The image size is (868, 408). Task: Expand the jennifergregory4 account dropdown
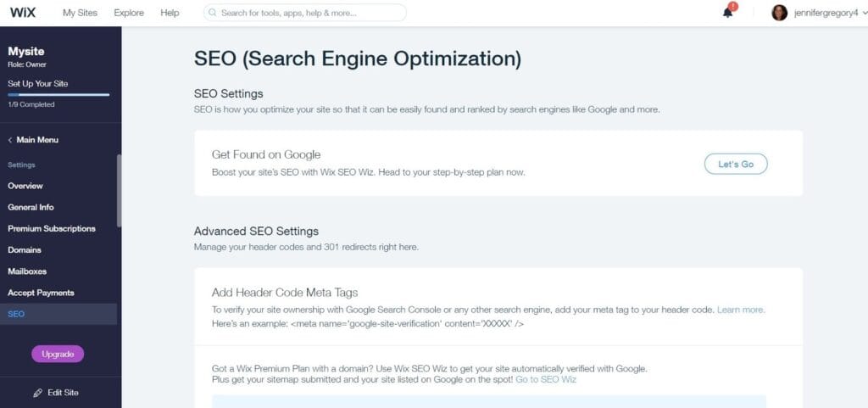[826, 13]
